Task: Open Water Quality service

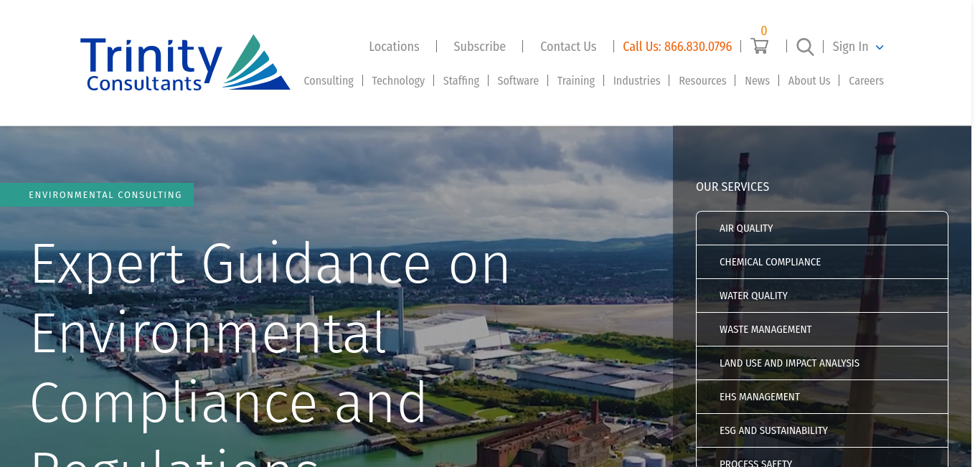Action: (822, 296)
